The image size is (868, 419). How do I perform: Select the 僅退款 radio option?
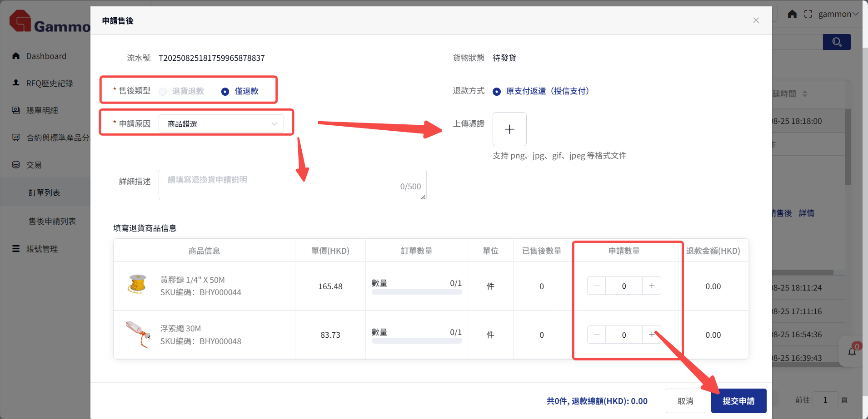click(x=225, y=92)
